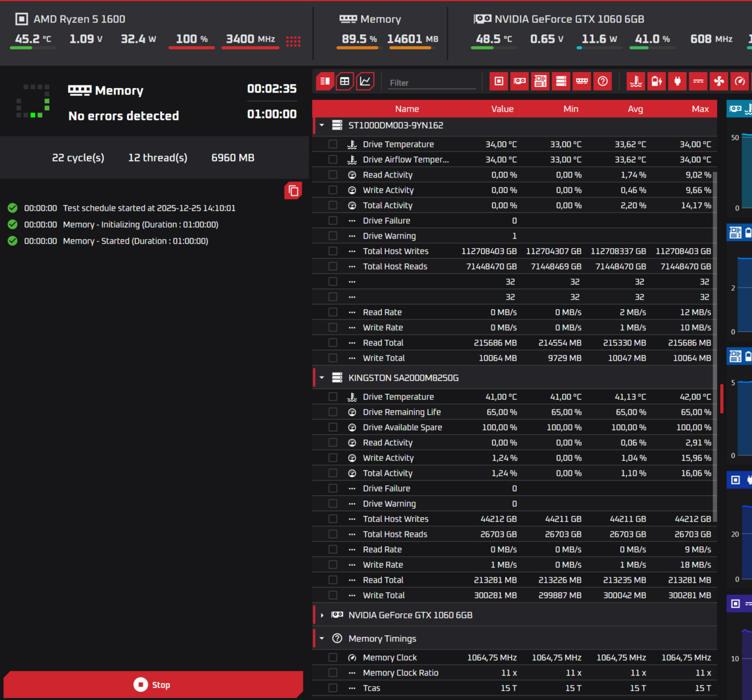Tick the ST1000DM003 Total Host Writes checkbox

(x=333, y=251)
